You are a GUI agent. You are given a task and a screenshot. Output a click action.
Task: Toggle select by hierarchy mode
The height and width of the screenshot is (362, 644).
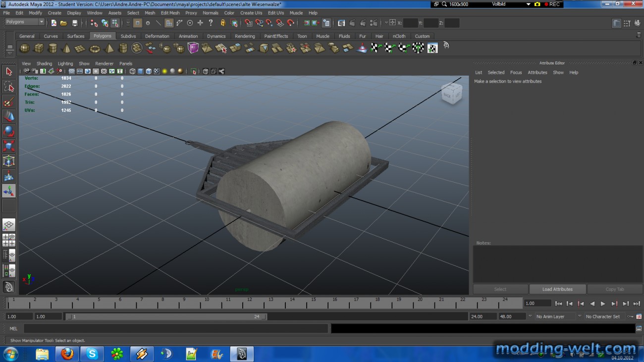94,23
